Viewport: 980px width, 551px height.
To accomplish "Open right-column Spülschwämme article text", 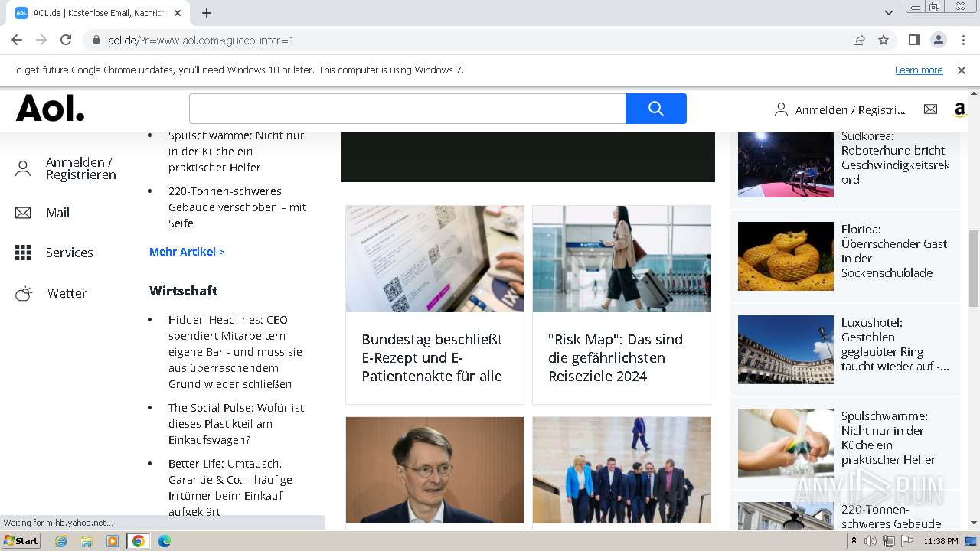I will (x=888, y=437).
